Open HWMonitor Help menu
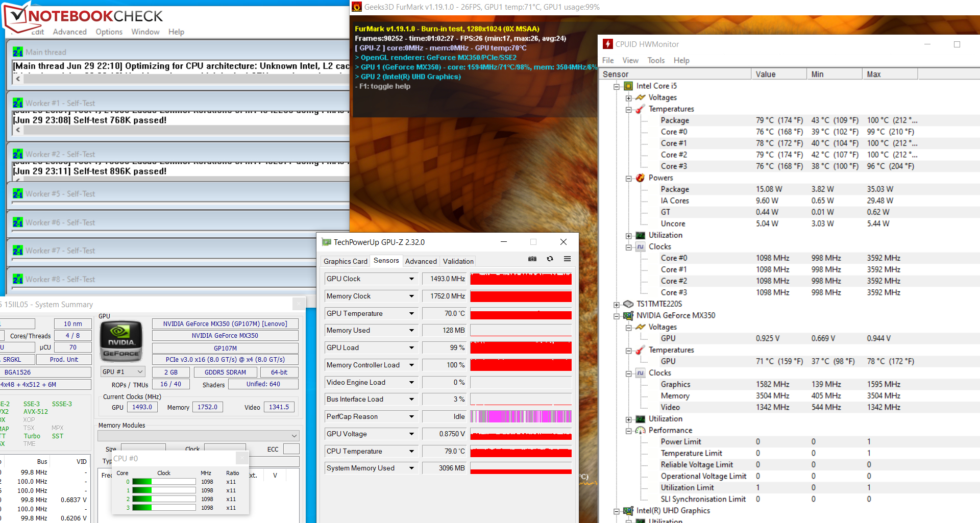This screenshot has width=980, height=523. pyautogui.click(x=681, y=60)
